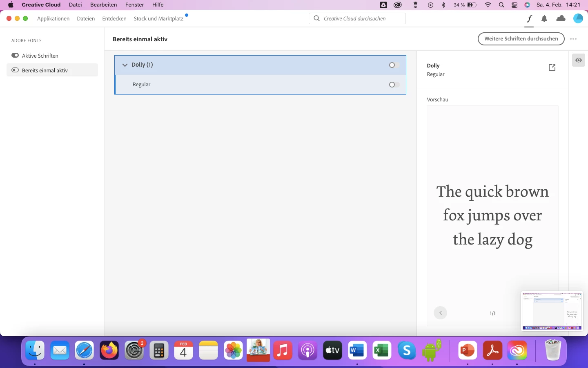588x368 pixels.
Task: Open the Fenster menu
Action: click(135, 5)
